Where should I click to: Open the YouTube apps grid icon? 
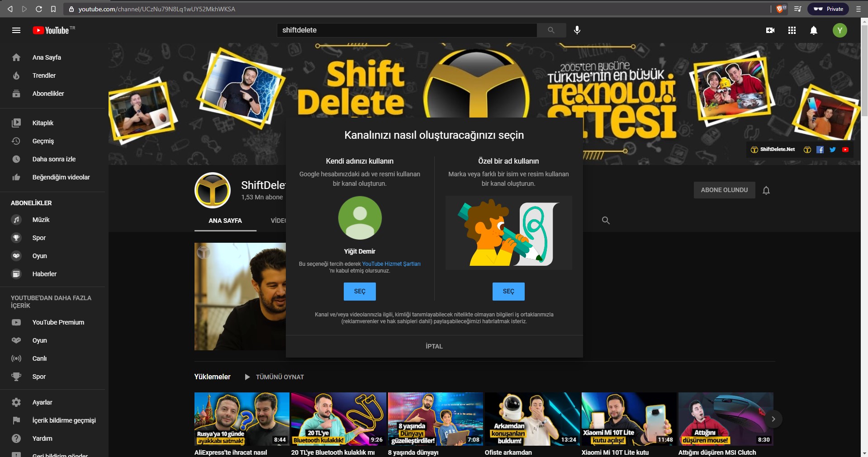click(x=792, y=30)
